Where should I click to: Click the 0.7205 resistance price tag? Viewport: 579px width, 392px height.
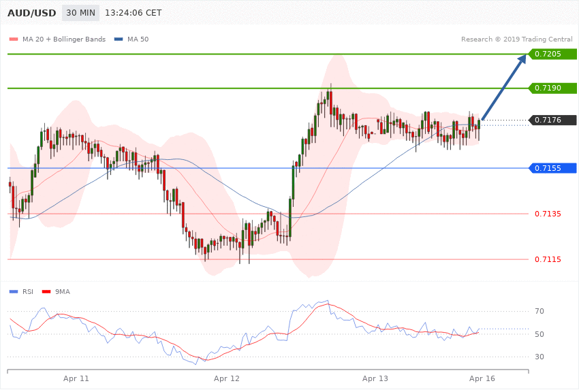point(552,54)
